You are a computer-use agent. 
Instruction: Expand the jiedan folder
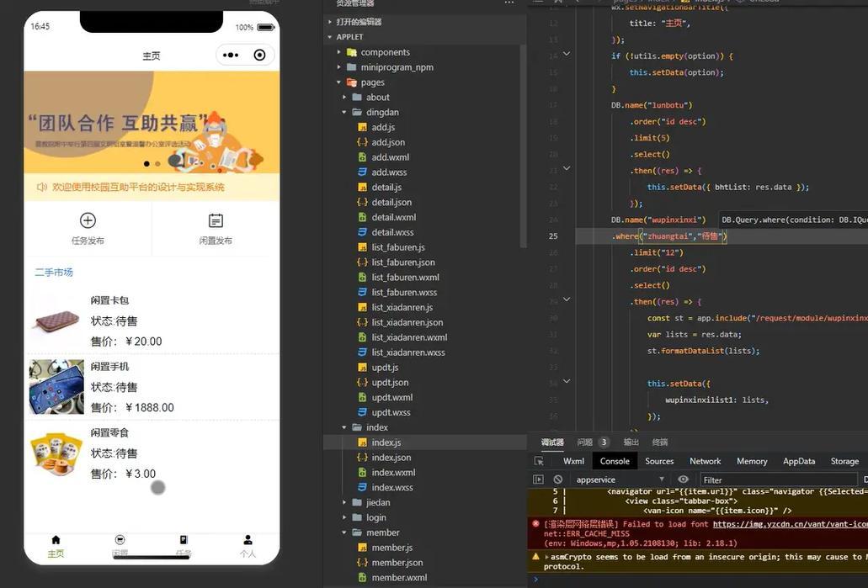[344, 502]
